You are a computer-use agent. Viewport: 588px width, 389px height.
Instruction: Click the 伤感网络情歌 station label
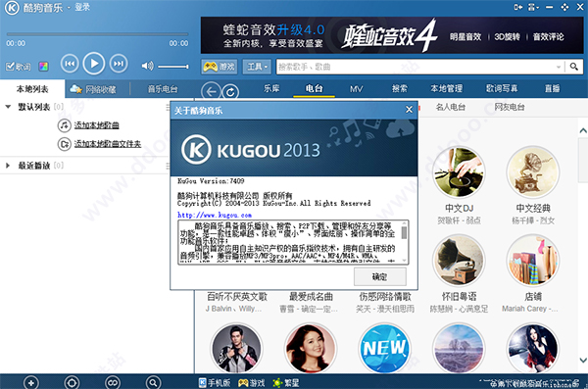tap(385, 297)
